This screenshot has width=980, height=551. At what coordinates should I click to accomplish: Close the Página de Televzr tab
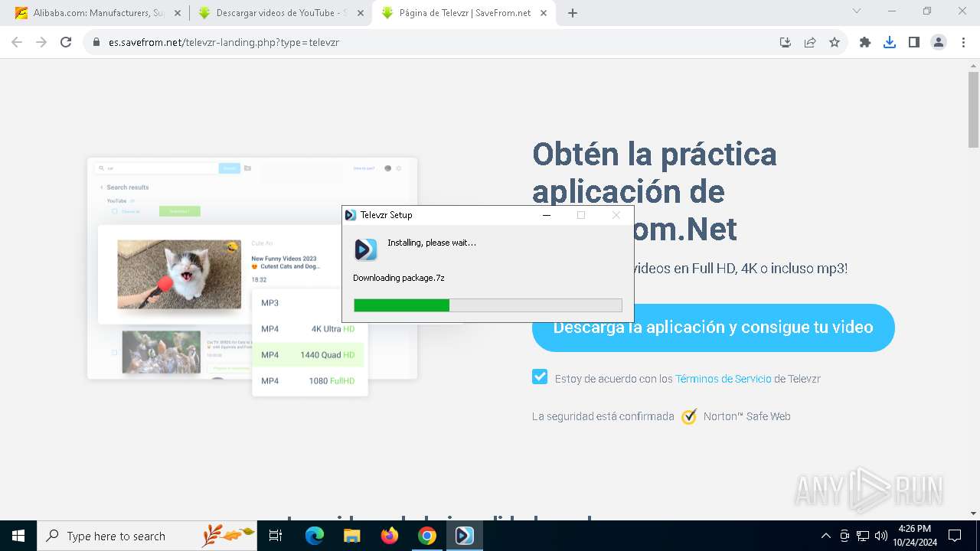(544, 13)
